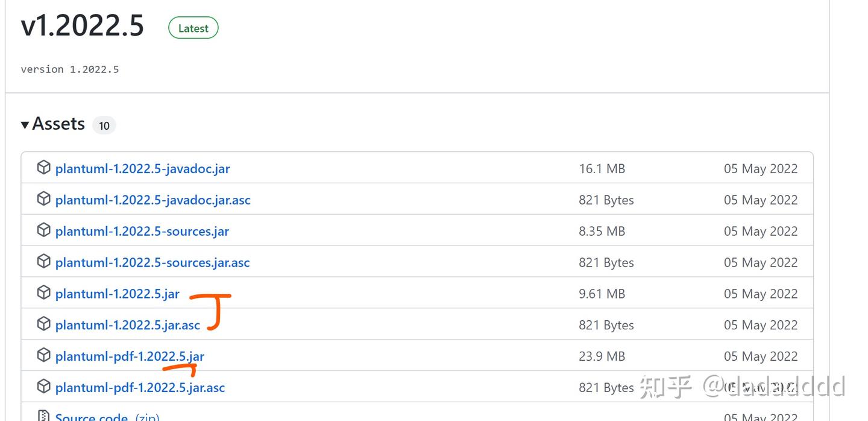This screenshot has height=421, width=868.
Task: Click package icon beside plantuml-1.2022.5.jar
Action: [43, 293]
